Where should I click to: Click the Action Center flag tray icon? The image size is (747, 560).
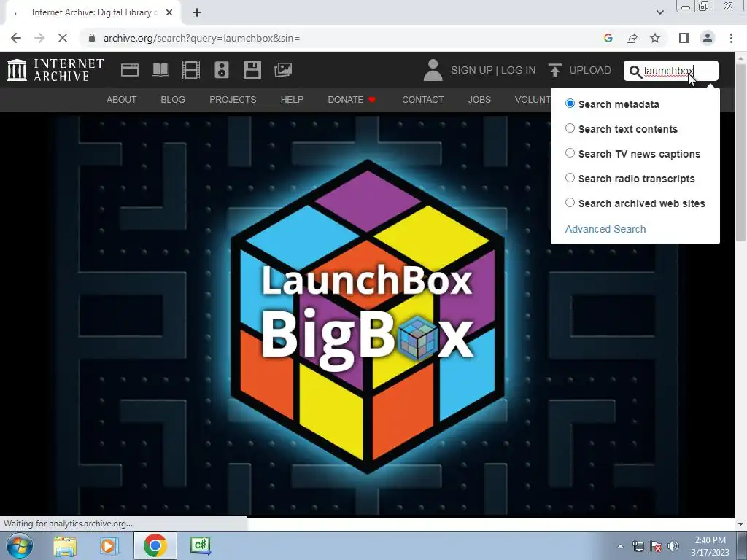(656, 546)
